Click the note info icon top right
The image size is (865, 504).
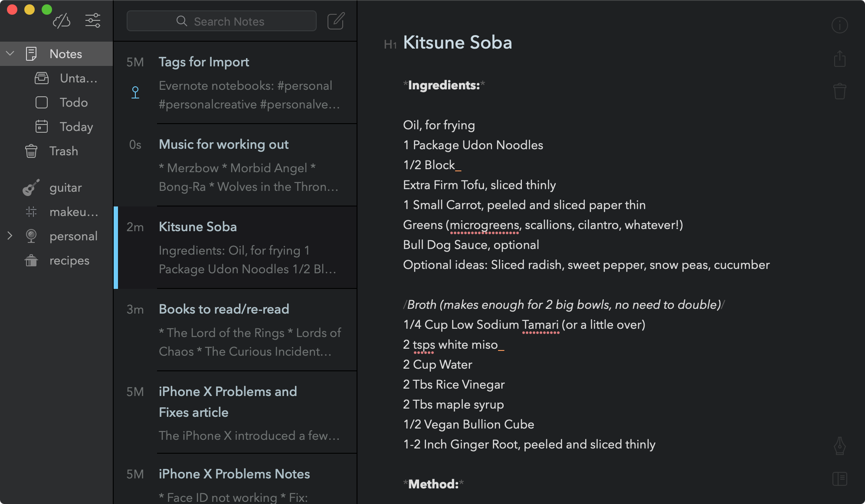(x=840, y=25)
